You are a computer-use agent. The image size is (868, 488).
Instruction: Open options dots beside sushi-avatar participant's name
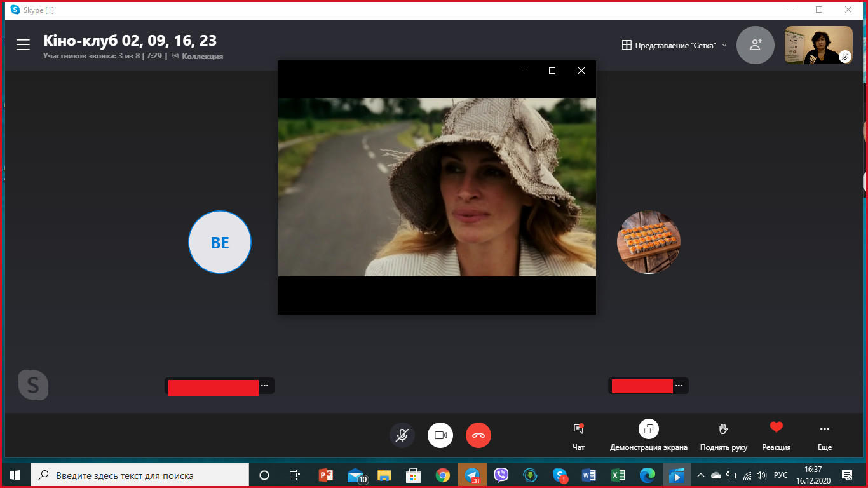tap(679, 386)
